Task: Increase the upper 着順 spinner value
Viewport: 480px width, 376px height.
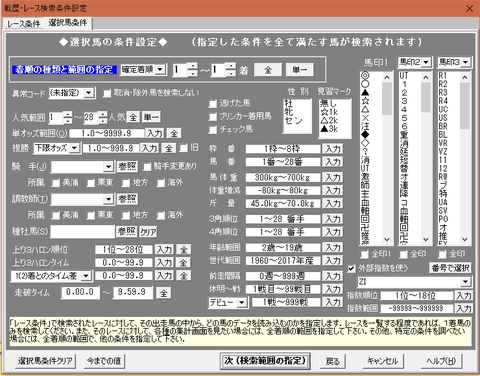Action: click(x=231, y=66)
